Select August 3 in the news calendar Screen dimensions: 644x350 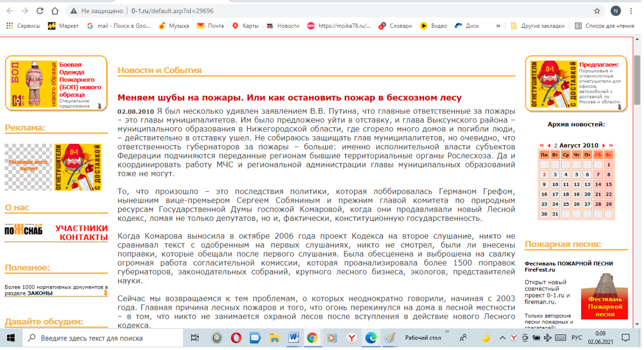[x=554, y=174]
